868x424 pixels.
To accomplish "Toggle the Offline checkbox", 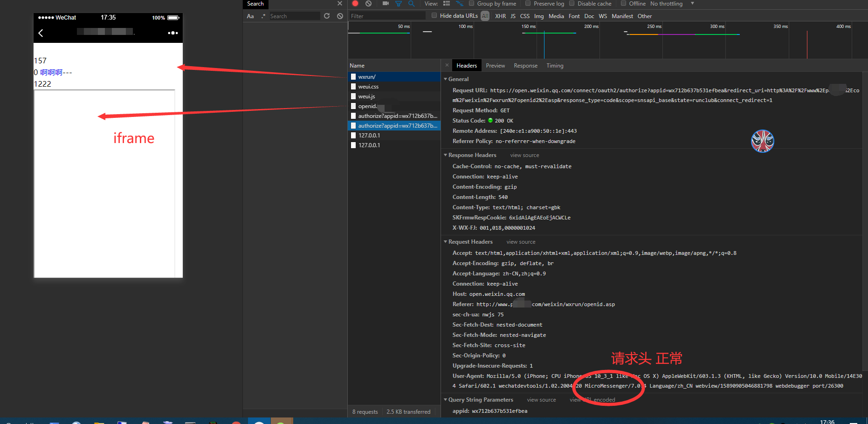I will pyautogui.click(x=623, y=3).
